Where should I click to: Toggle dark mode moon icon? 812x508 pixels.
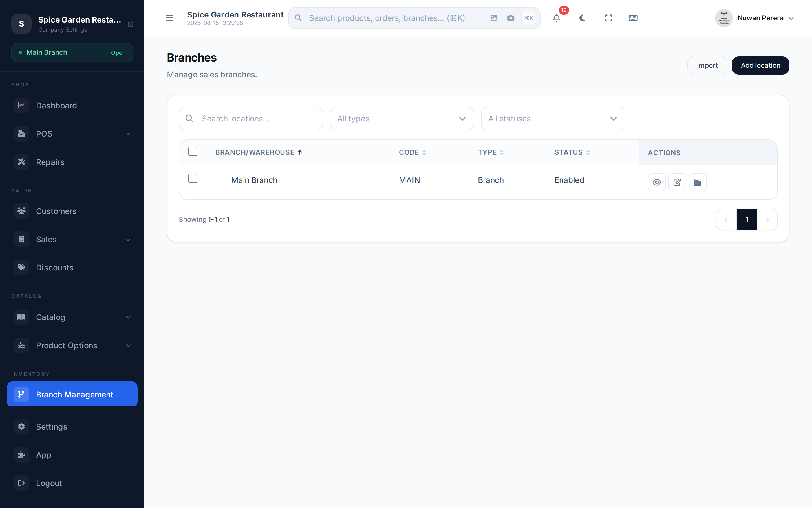point(582,18)
